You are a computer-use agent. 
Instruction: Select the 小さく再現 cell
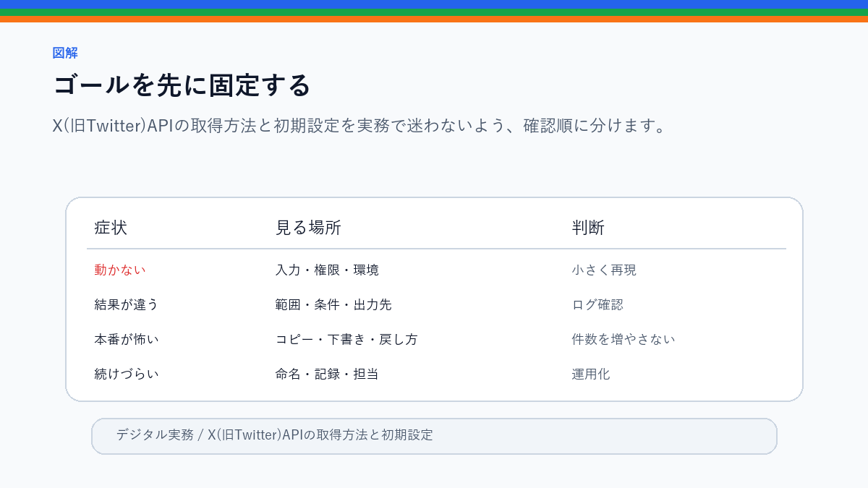pyautogui.click(x=604, y=270)
